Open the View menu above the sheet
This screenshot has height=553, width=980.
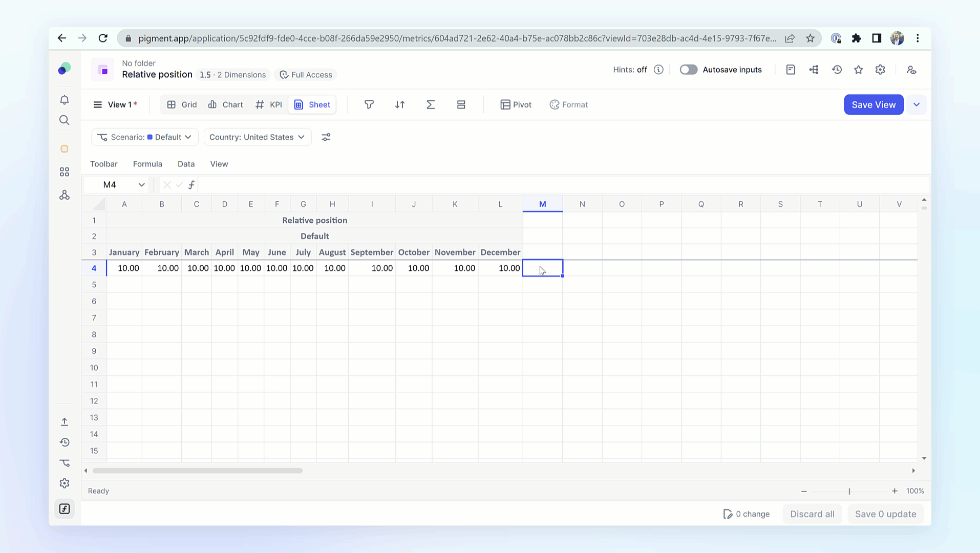coord(219,164)
